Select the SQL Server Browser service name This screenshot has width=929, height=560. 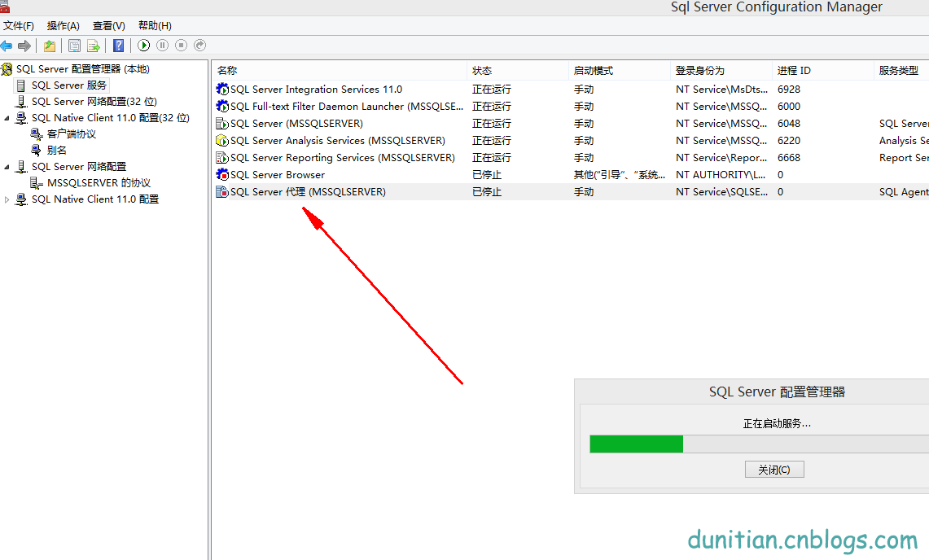tap(278, 175)
